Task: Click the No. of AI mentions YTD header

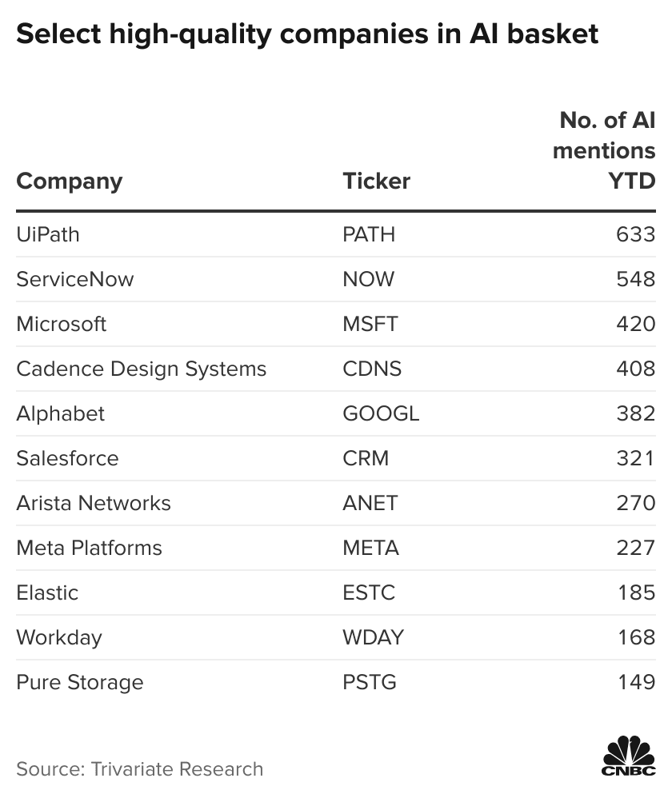Action: (x=604, y=150)
